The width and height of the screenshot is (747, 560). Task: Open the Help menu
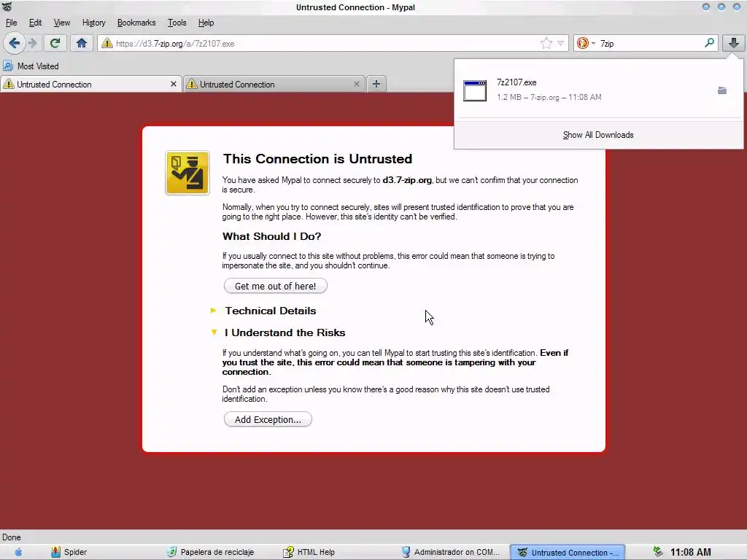click(206, 23)
